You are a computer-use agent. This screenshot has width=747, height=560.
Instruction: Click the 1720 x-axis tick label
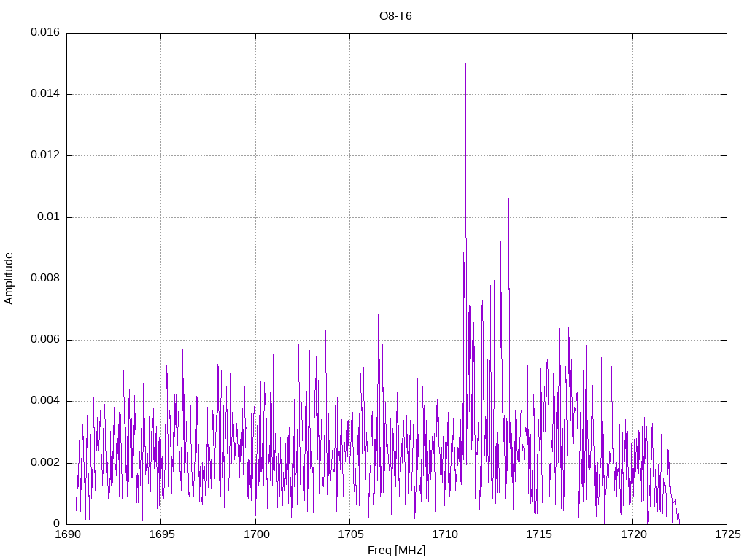tap(632, 534)
